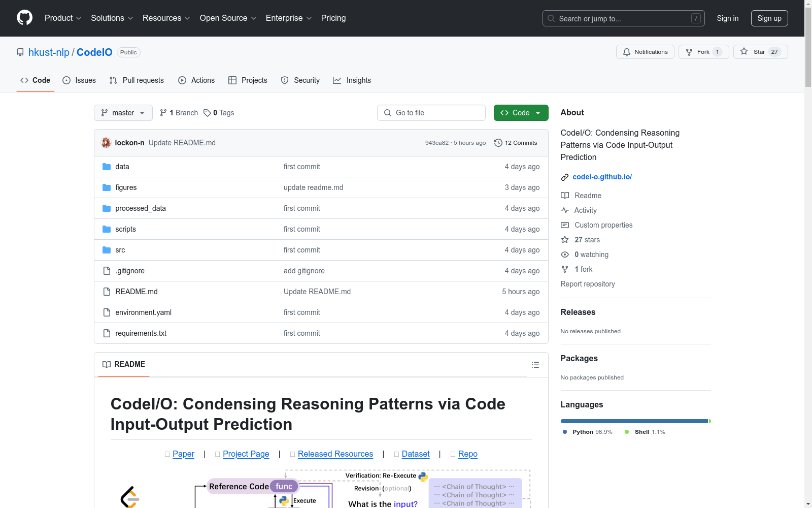Open the Released Resources link
This screenshot has height=508, width=812.
pos(335,454)
